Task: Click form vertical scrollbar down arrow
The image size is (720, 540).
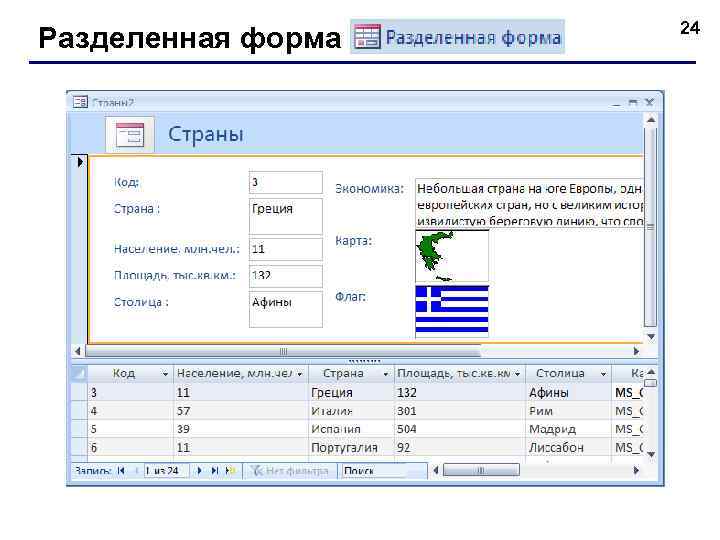Action: (651, 337)
